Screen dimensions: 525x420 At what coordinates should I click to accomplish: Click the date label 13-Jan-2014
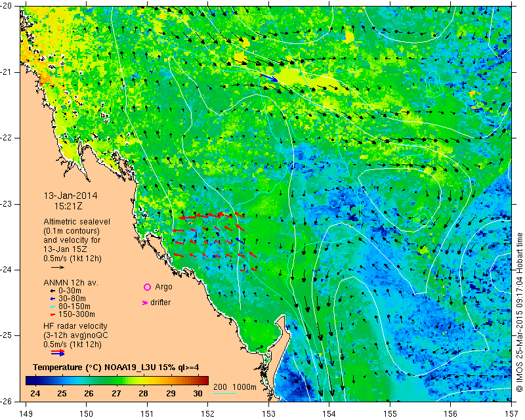click(71, 196)
